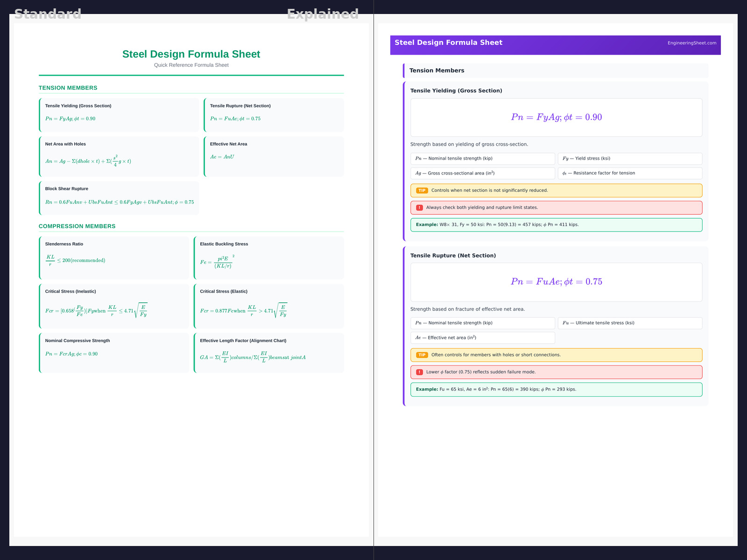Click the Nominal Compressive Strength formula card
The image size is (747, 560).
pyautogui.click(x=114, y=352)
